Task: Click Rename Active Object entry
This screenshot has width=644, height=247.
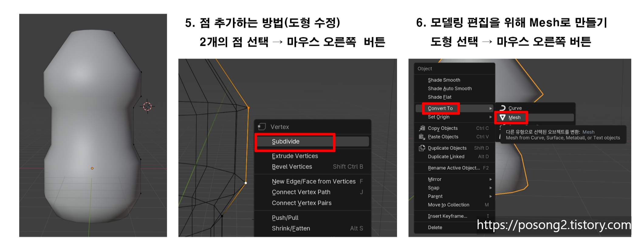Action: pyautogui.click(x=454, y=168)
